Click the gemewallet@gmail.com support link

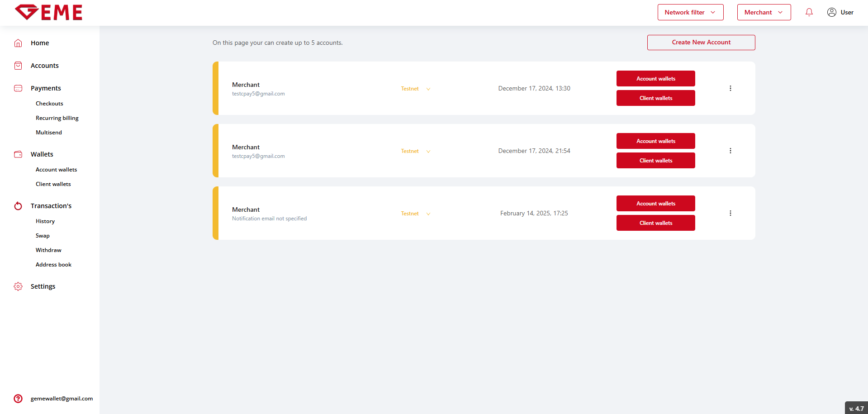(x=62, y=399)
